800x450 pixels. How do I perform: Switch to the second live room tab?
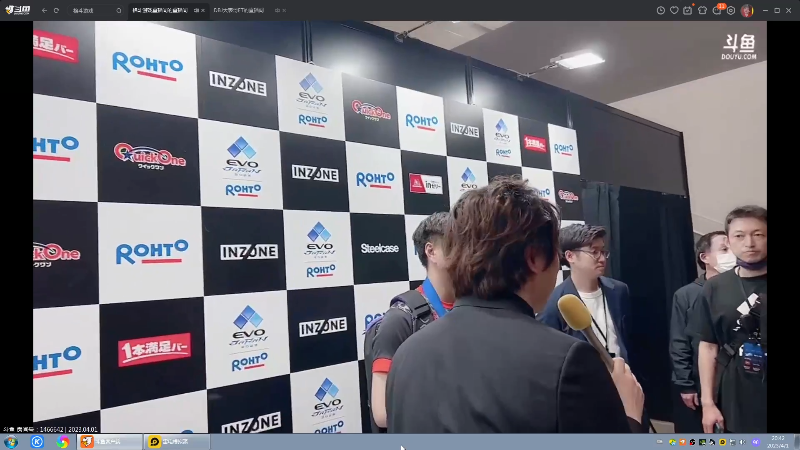tap(240, 10)
